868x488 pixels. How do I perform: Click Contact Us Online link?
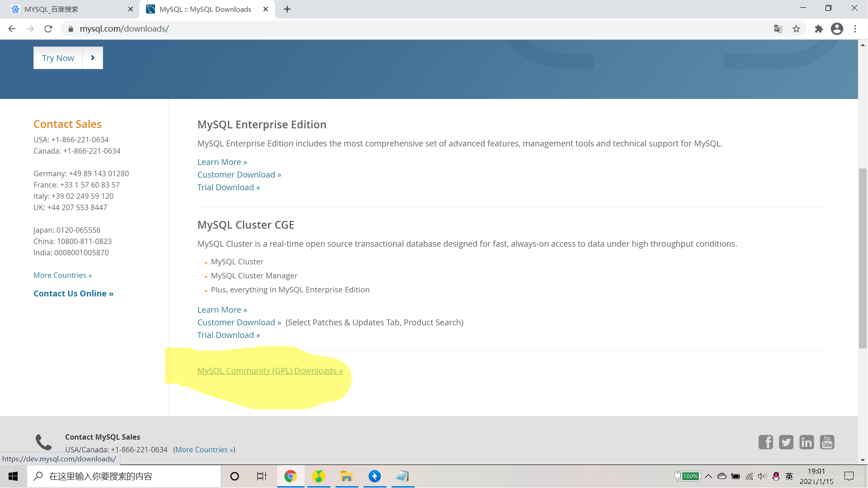74,294
